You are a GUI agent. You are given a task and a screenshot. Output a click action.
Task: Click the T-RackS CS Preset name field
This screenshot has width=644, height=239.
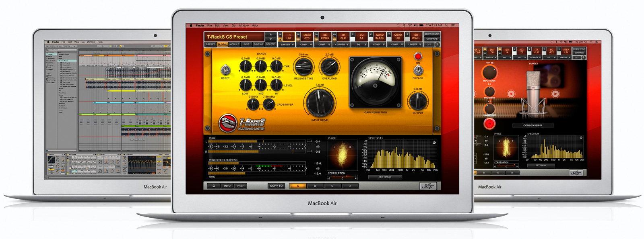(x=234, y=37)
